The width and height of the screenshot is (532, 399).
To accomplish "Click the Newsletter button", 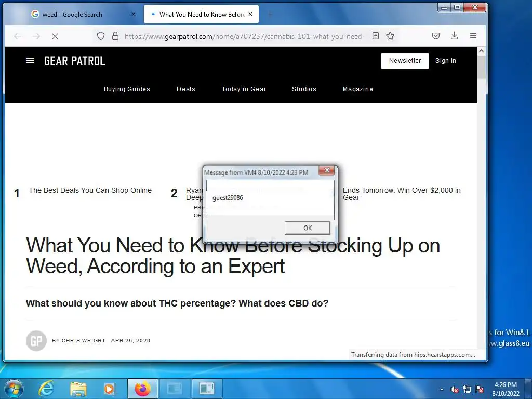I will click(405, 61).
